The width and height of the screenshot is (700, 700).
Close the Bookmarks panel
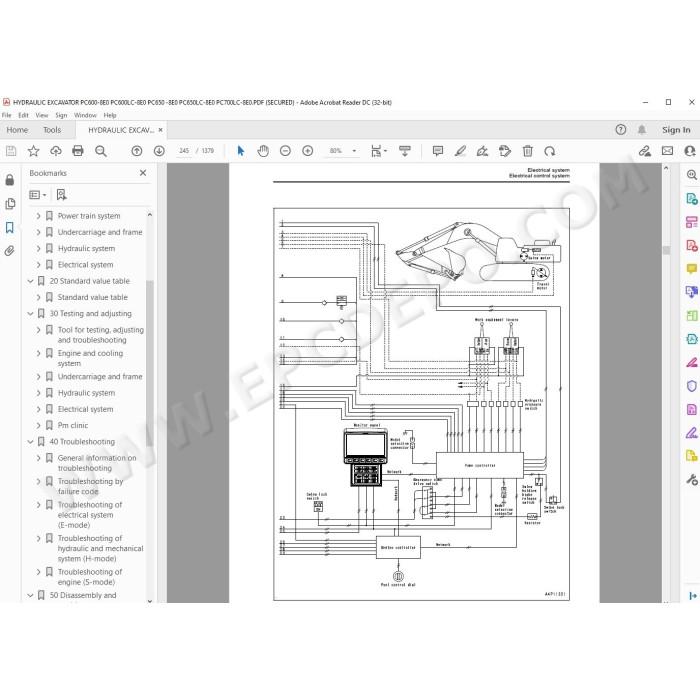[143, 173]
